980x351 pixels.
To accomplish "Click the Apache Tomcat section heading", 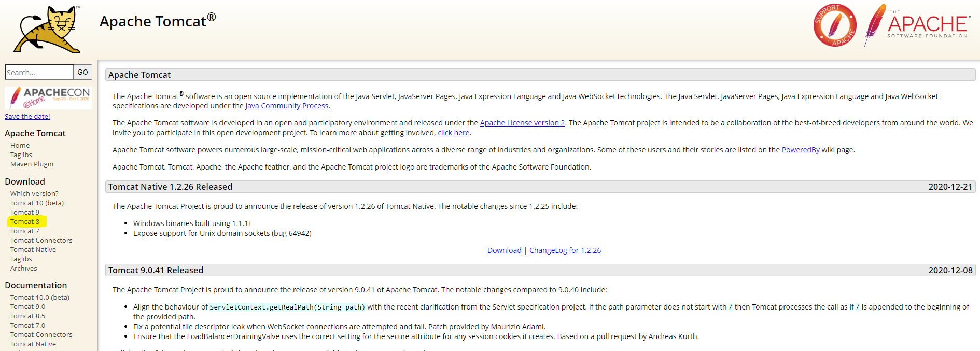I will pyautogui.click(x=139, y=75).
